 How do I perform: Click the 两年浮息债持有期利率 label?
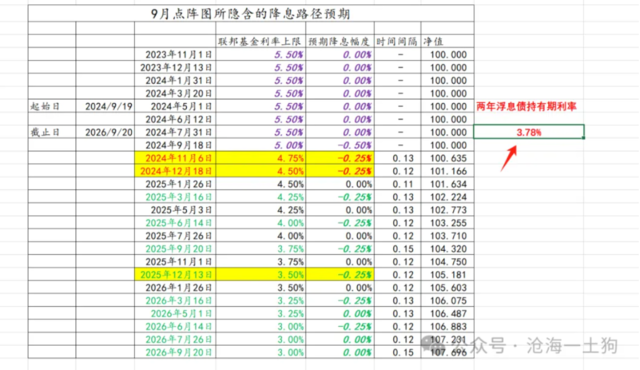(x=527, y=107)
